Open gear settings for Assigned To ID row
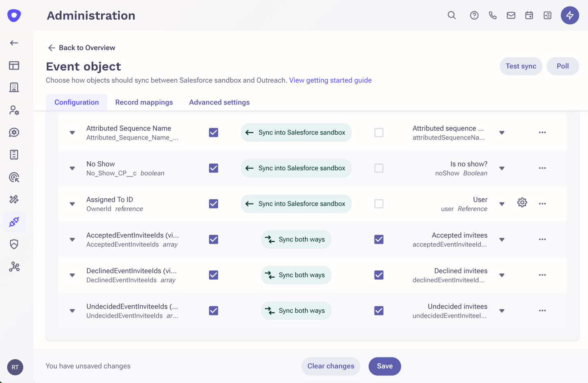588x383 pixels. (x=522, y=202)
